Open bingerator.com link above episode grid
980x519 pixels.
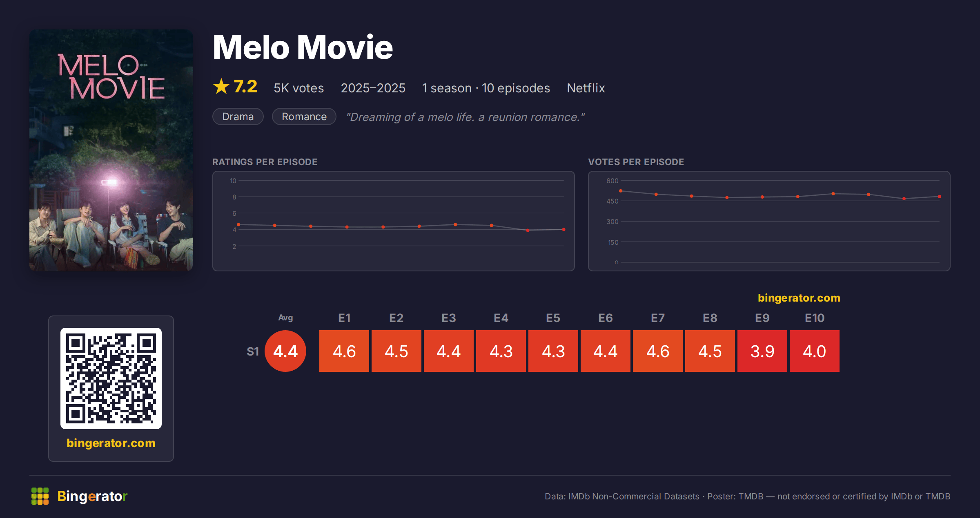pos(799,298)
